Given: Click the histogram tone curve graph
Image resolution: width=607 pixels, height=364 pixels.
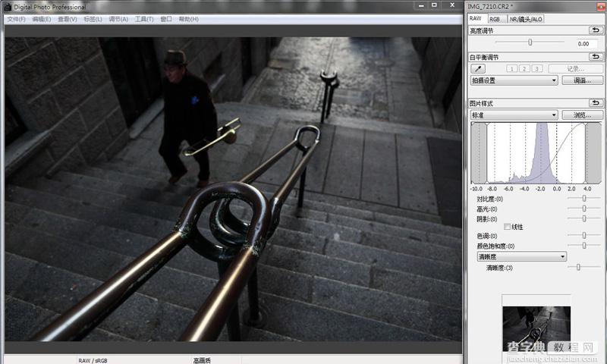Looking at the screenshot, I should [x=536, y=152].
